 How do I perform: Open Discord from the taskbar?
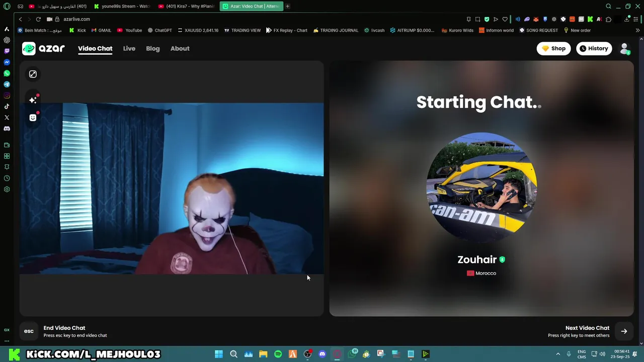(322, 354)
